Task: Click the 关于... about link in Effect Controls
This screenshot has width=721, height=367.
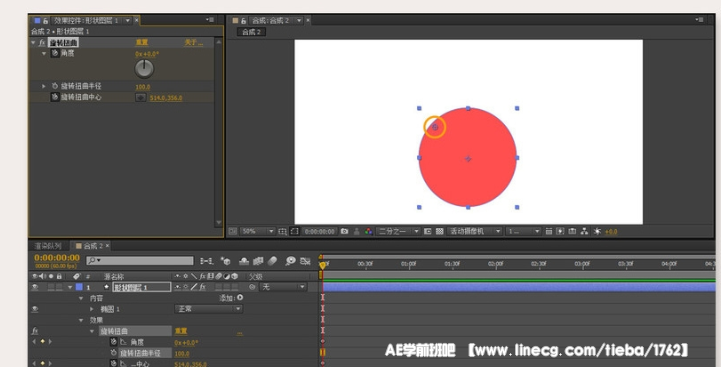Action: click(194, 42)
